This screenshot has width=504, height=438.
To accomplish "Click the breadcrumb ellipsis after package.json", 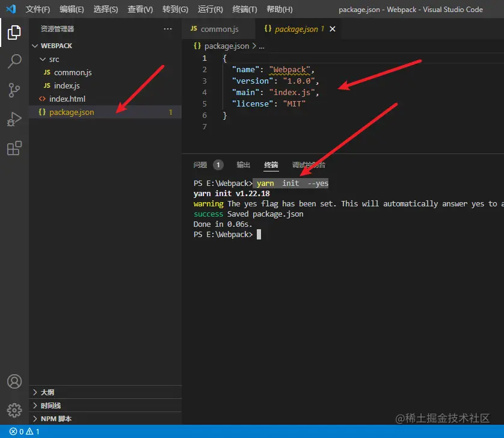I will [262, 46].
